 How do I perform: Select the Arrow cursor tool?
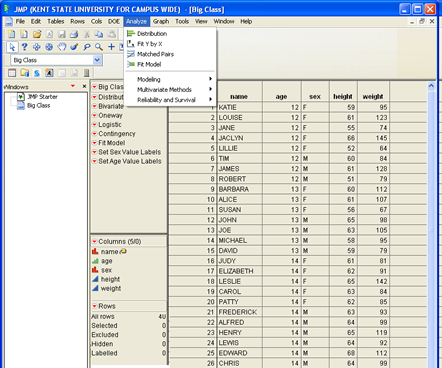pos(12,47)
